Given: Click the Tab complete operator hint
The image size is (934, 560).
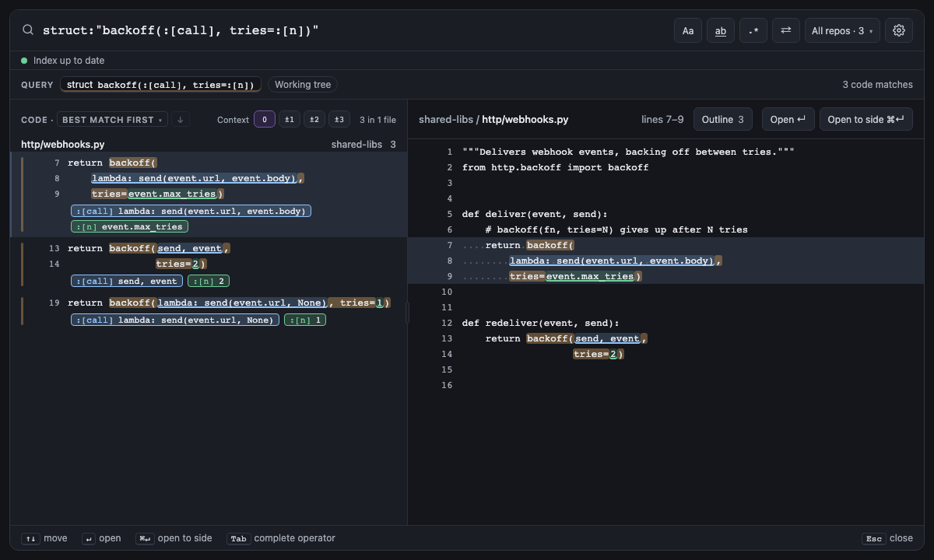Looking at the screenshot, I should [x=281, y=538].
